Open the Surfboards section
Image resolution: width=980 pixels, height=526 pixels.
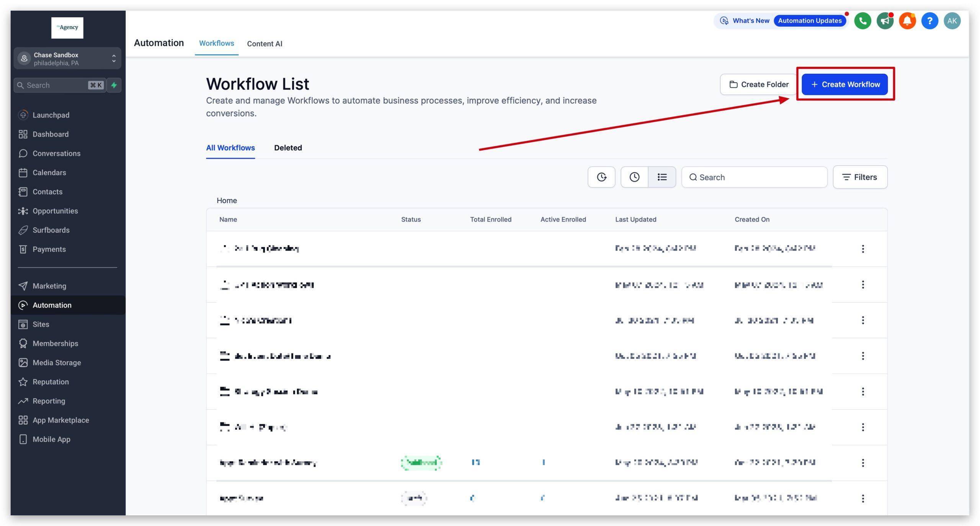click(51, 230)
